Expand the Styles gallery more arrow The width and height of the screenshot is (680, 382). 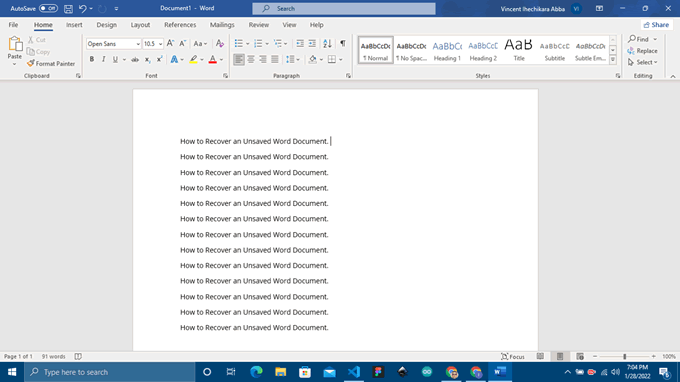coord(613,60)
